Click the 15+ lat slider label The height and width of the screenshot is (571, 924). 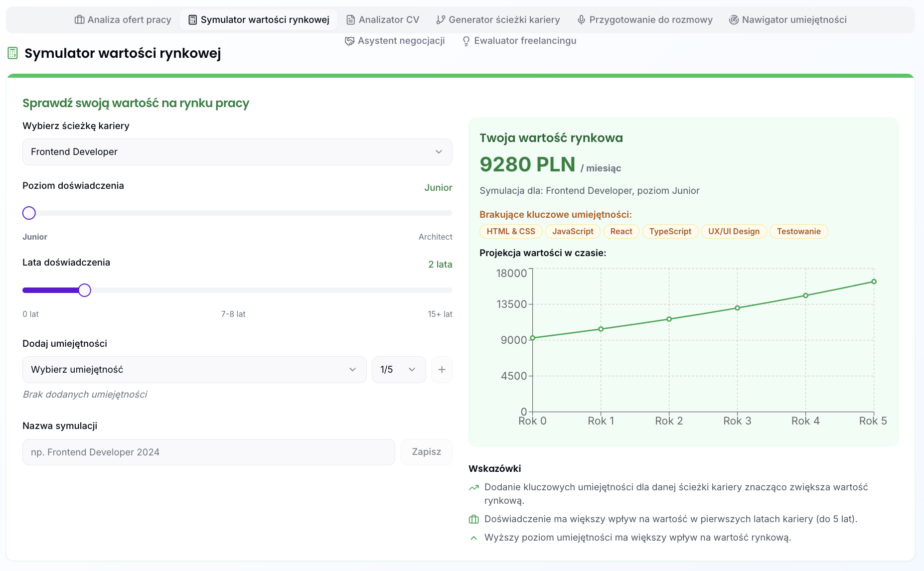[440, 314]
